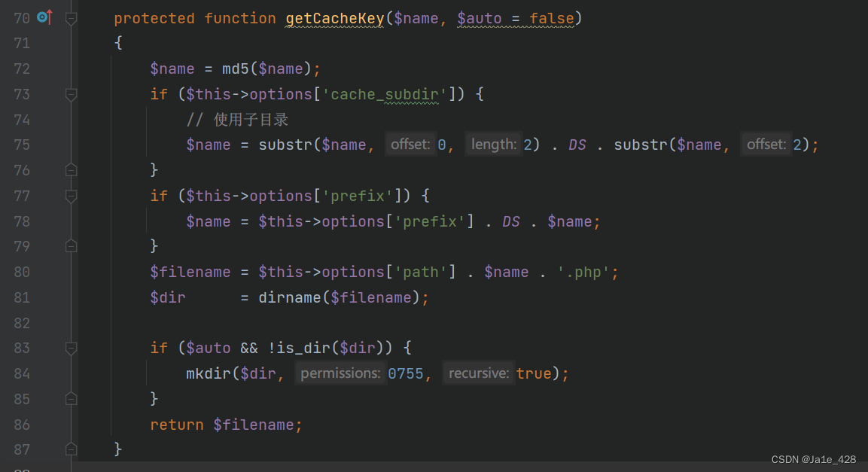Click line number 82 in the gutter
868x472 pixels.
point(22,323)
